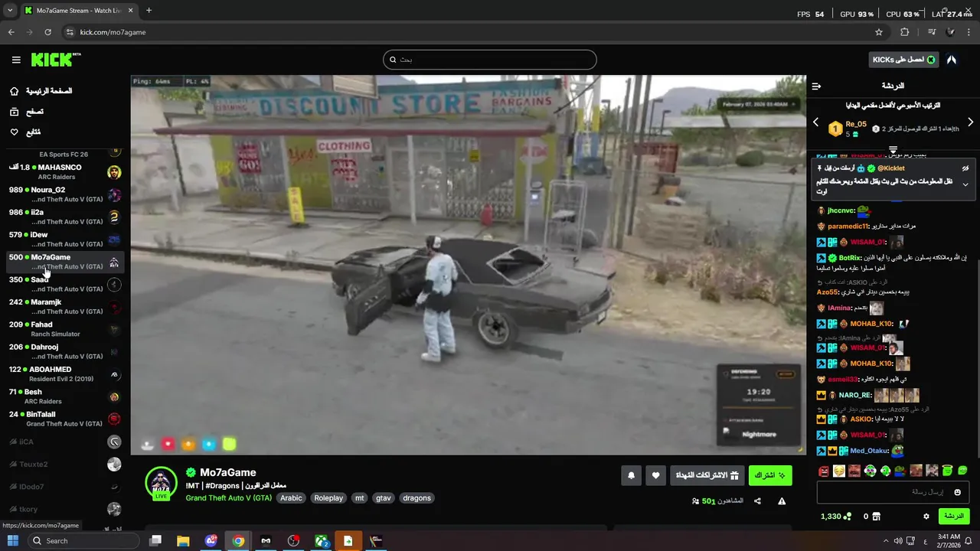Click Grand Theft Auto V (GTA) category link
This screenshot has height=551, width=980.
228,498
